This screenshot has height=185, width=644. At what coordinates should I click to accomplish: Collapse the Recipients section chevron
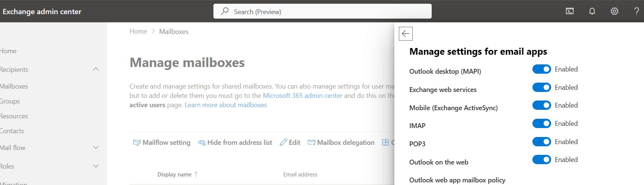tap(96, 69)
